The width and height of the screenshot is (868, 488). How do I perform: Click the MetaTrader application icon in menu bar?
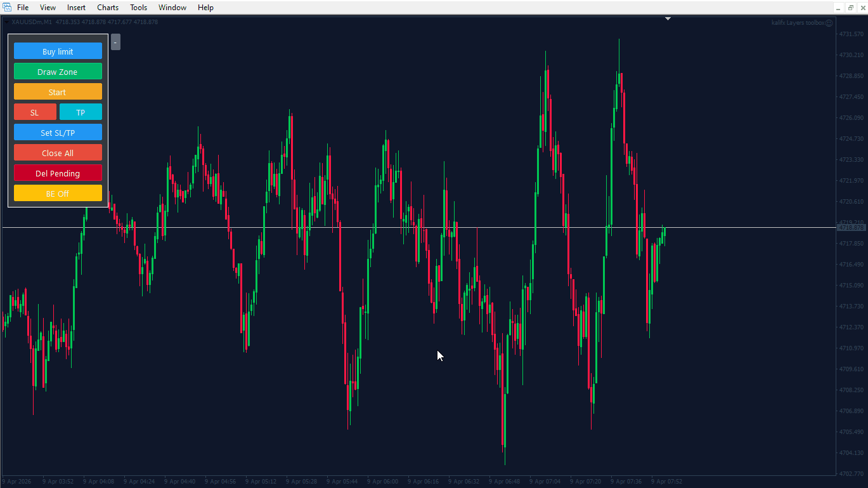(7, 8)
